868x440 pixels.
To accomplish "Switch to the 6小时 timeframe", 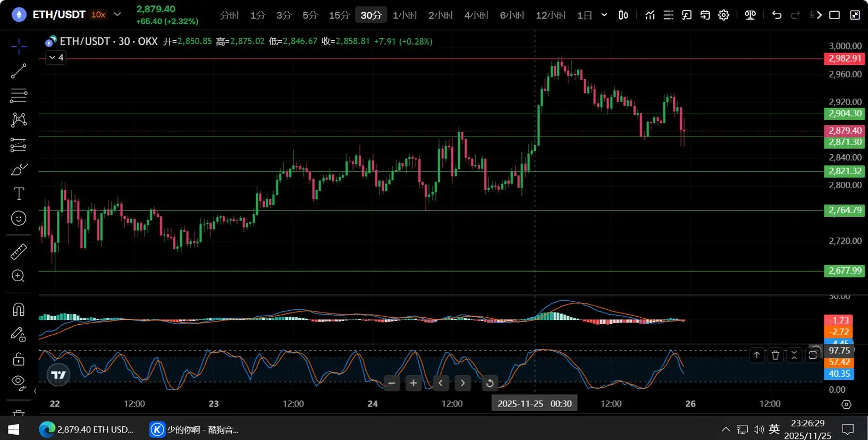I will [512, 15].
